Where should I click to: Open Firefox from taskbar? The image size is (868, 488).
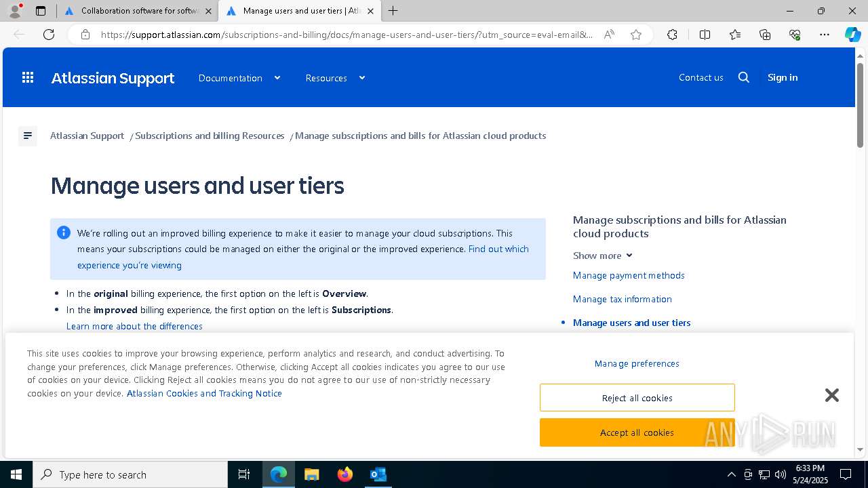point(344,474)
